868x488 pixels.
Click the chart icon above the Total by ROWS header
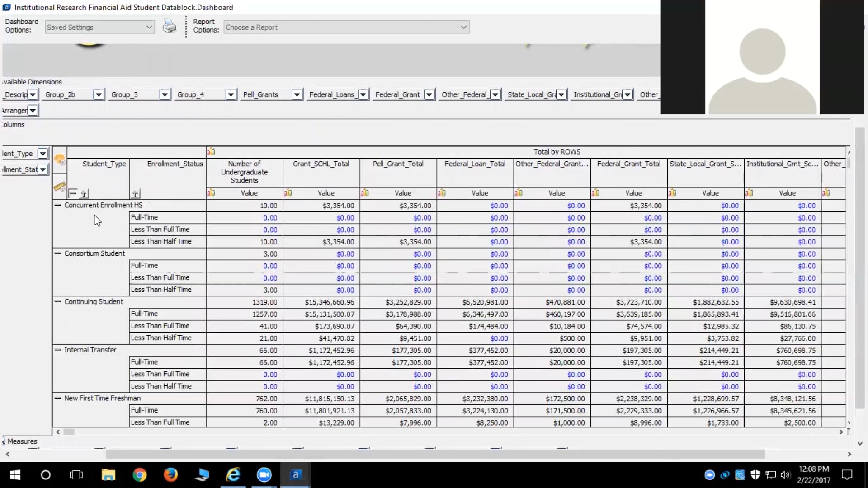pos(211,151)
